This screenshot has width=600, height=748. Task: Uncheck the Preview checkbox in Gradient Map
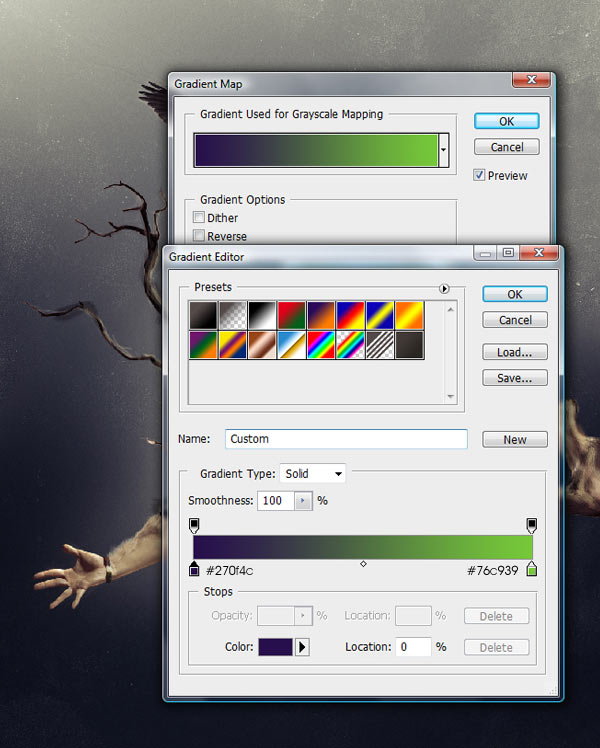479,175
